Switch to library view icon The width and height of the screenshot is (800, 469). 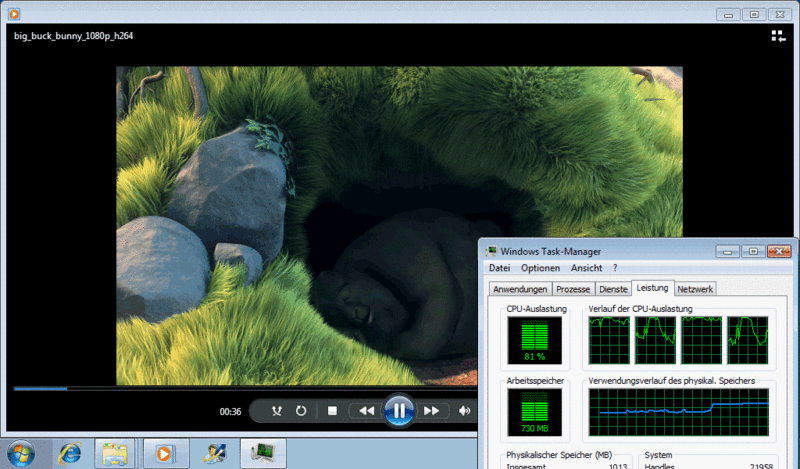coord(778,37)
